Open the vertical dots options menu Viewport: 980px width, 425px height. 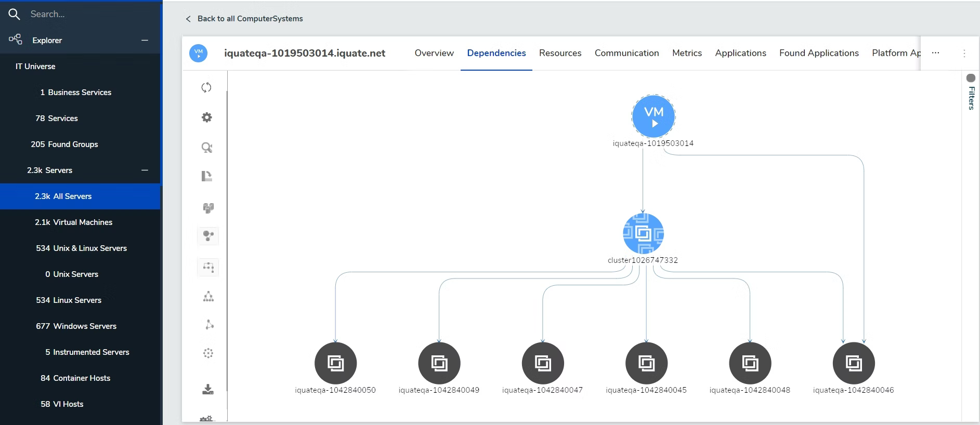pyautogui.click(x=964, y=53)
